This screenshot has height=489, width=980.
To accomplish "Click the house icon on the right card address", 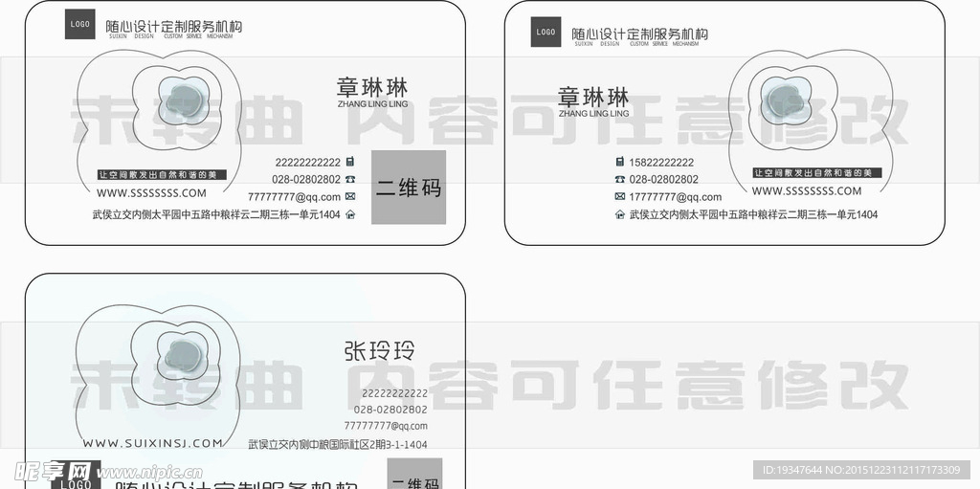I will [620, 214].
